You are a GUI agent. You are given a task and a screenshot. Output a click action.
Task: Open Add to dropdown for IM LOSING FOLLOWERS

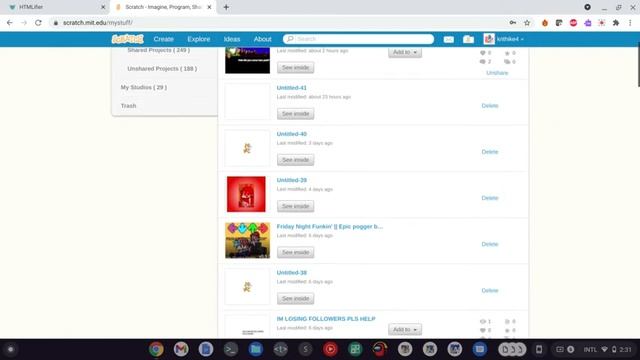(405, 329)
